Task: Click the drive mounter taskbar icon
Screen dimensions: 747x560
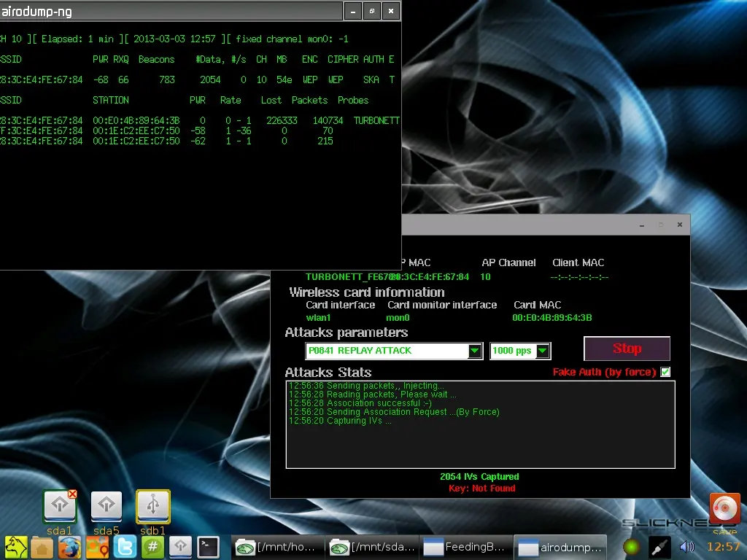Action: pyautogui.click(x=180, y=547)
